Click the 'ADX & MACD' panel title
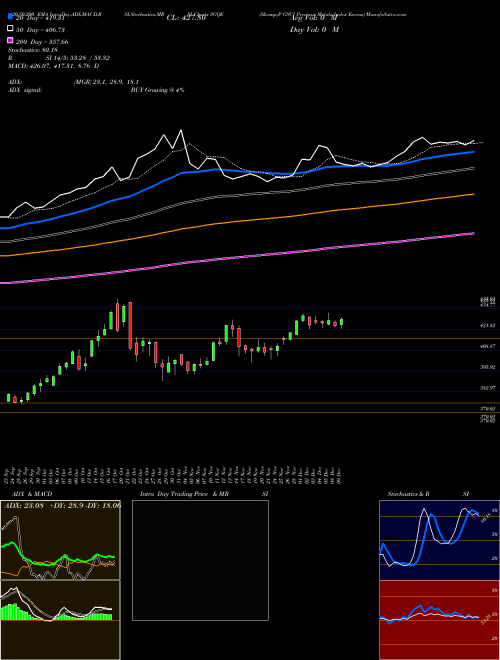 pos(32,494)
